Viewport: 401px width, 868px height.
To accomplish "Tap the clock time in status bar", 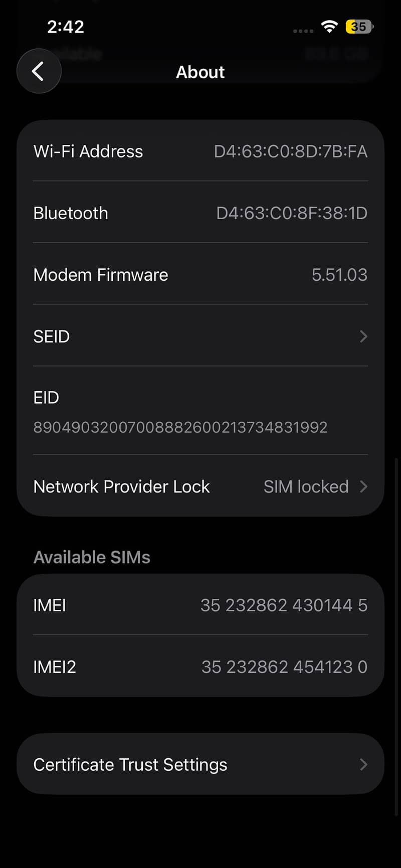I will [66, 27].
